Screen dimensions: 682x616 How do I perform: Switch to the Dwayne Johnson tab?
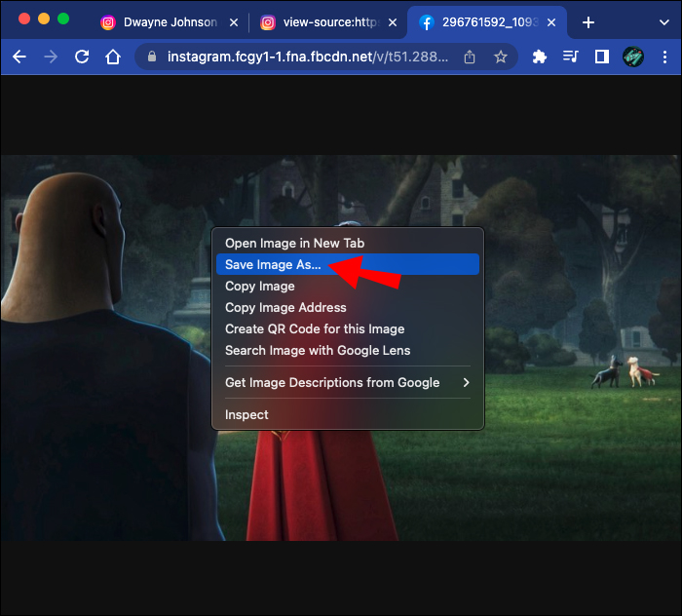coord(170,22)
